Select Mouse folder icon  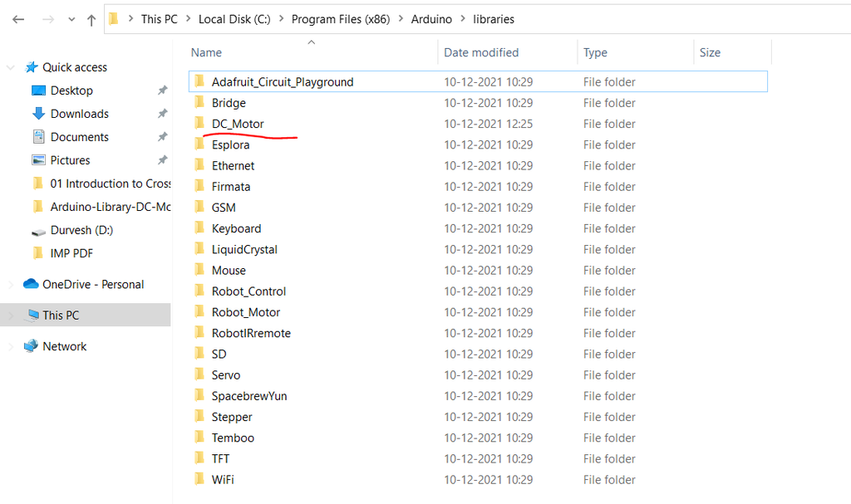point(199,270)
